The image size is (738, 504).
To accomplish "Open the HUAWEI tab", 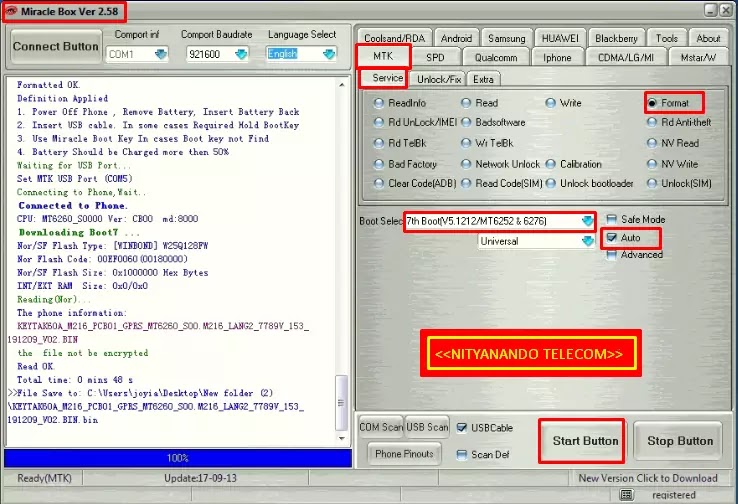I will [560, 38].
